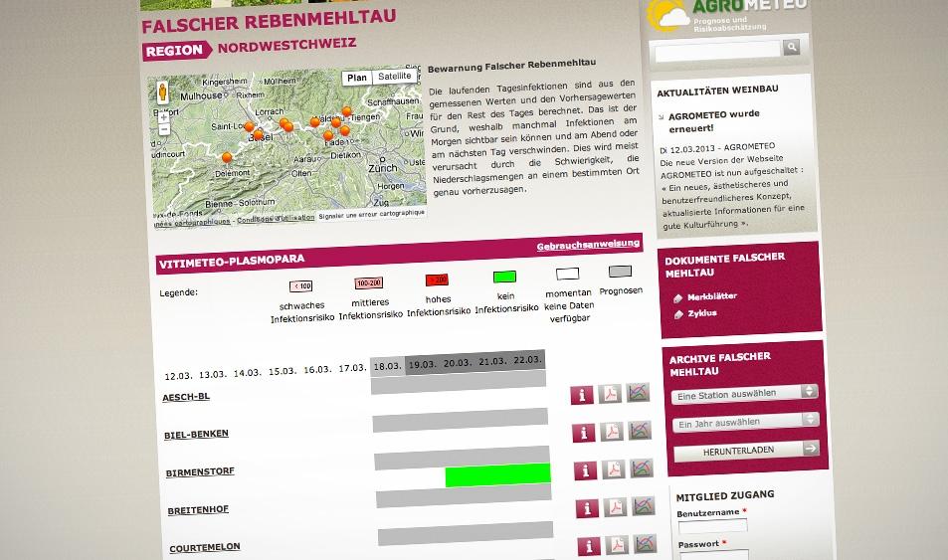Screen dimensions: 948x560
Task: Click the 'schwaches Infektionsrisiko' legend swatch
Action: (x=300, y=286)
